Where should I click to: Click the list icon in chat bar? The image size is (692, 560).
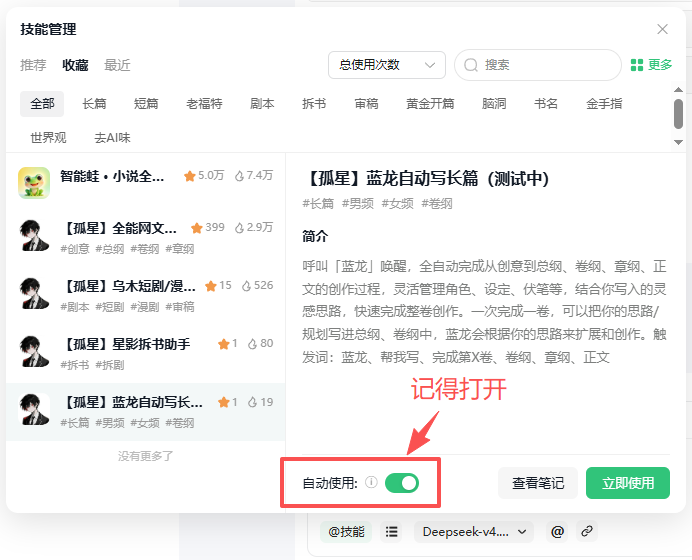pos(391,532)
